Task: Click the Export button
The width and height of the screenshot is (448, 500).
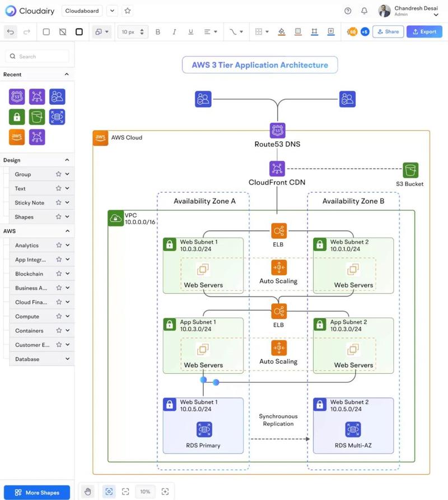Action: 424,31
